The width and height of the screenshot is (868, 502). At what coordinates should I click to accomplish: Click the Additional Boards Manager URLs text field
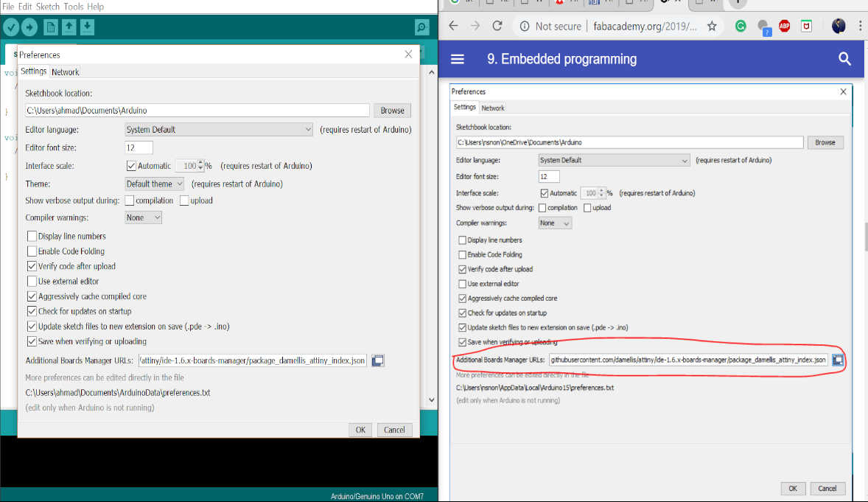pos(253,360)
